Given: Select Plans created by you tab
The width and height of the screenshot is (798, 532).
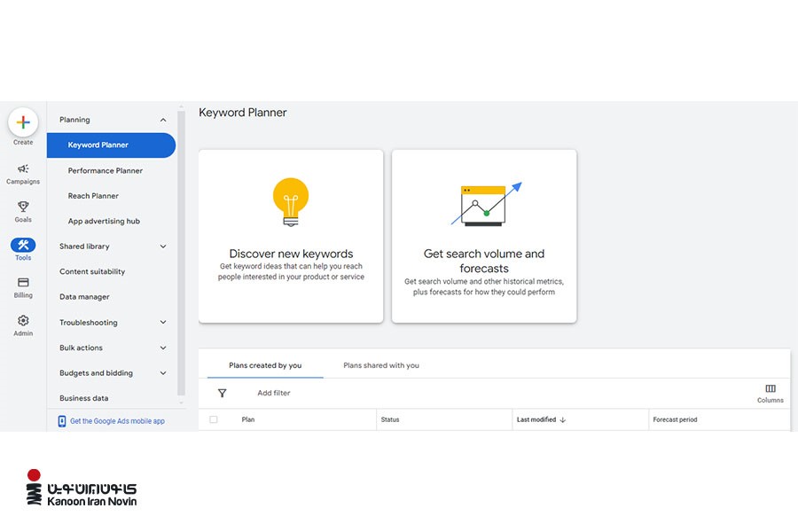Looking at the screenshot, I should [x=265, y=365].
